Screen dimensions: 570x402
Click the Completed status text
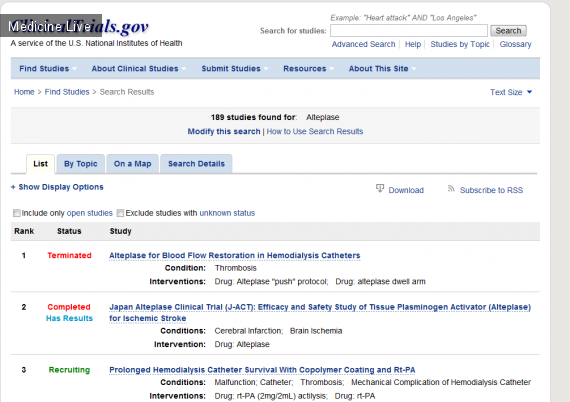(69, 307)
